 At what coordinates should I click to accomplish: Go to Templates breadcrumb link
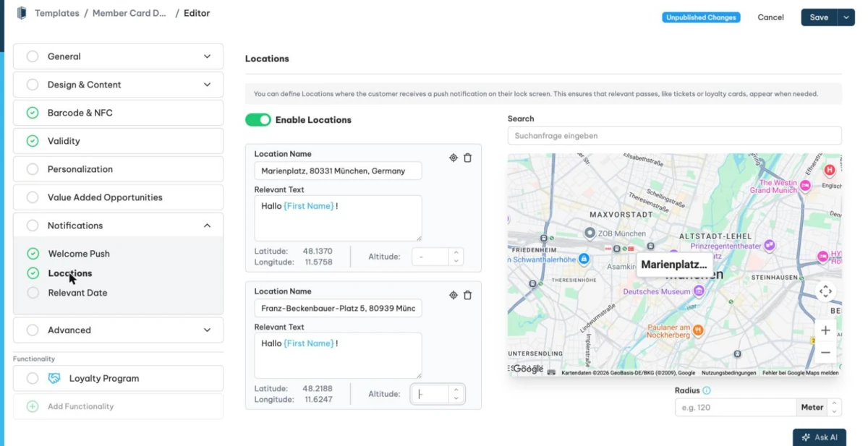57,13
